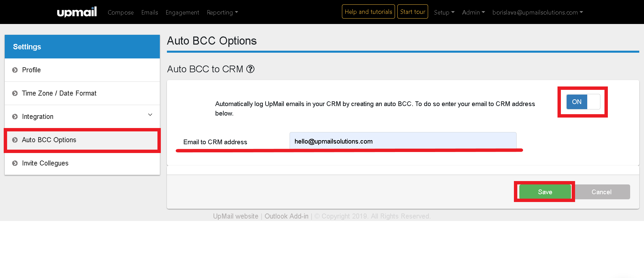Cancel the Auto BCC changes
Screen dimensions: 644x278
click(601, 192)
